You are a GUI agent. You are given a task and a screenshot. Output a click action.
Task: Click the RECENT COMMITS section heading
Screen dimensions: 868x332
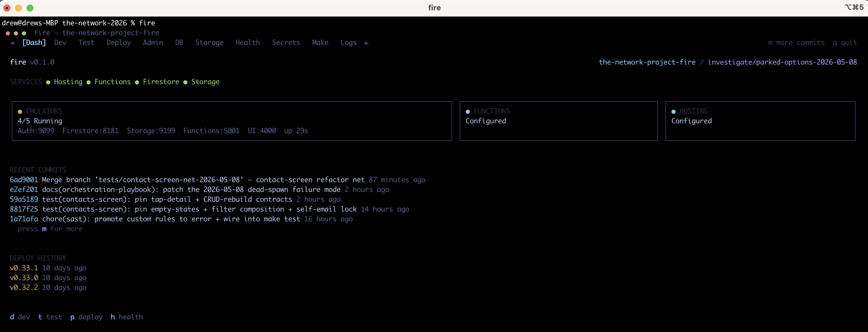(x=38, y=170)
